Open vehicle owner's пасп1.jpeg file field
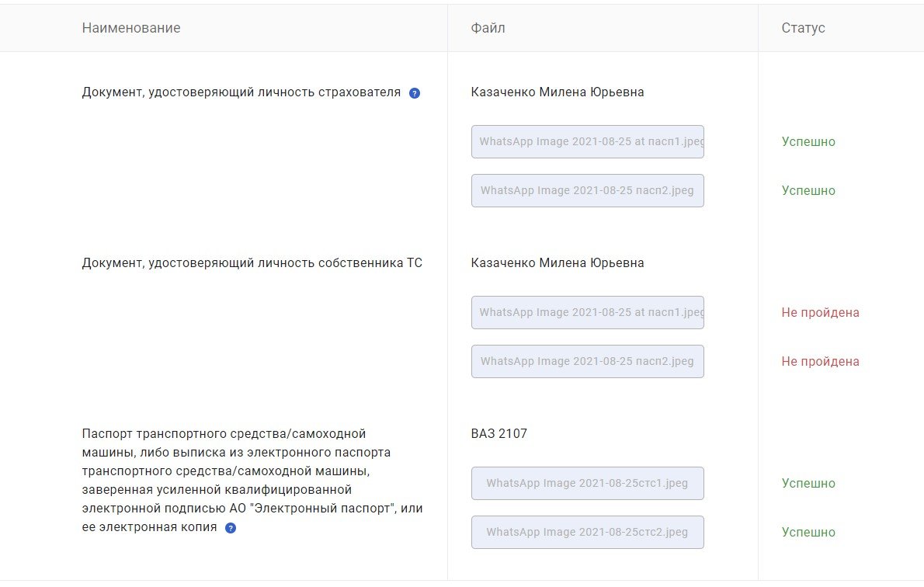Viewport: 924px width, 587px height. click(x=587, y=313)
